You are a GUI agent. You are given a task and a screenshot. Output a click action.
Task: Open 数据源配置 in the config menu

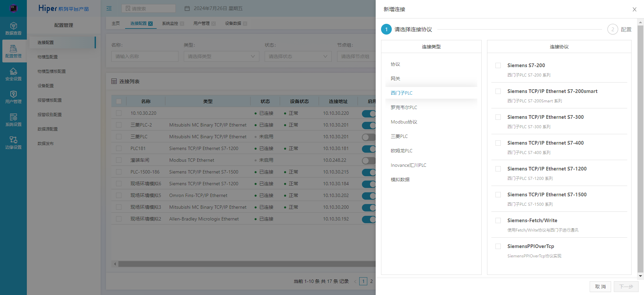pos(48,129)
